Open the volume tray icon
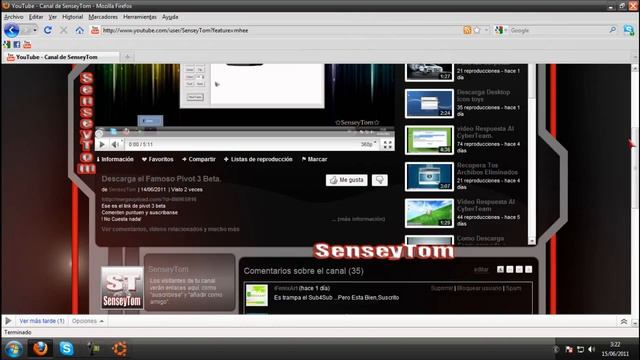 pyautogui.click(x=591, y=349)
